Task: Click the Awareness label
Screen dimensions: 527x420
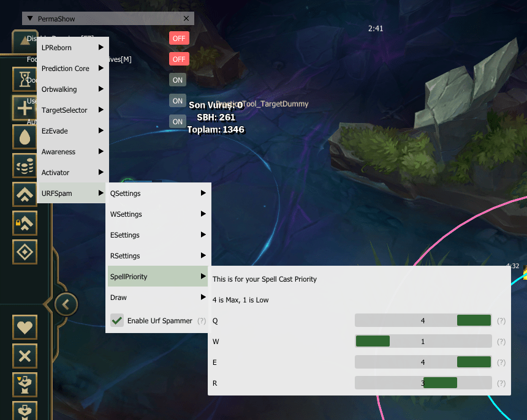Action: (58, 152)
